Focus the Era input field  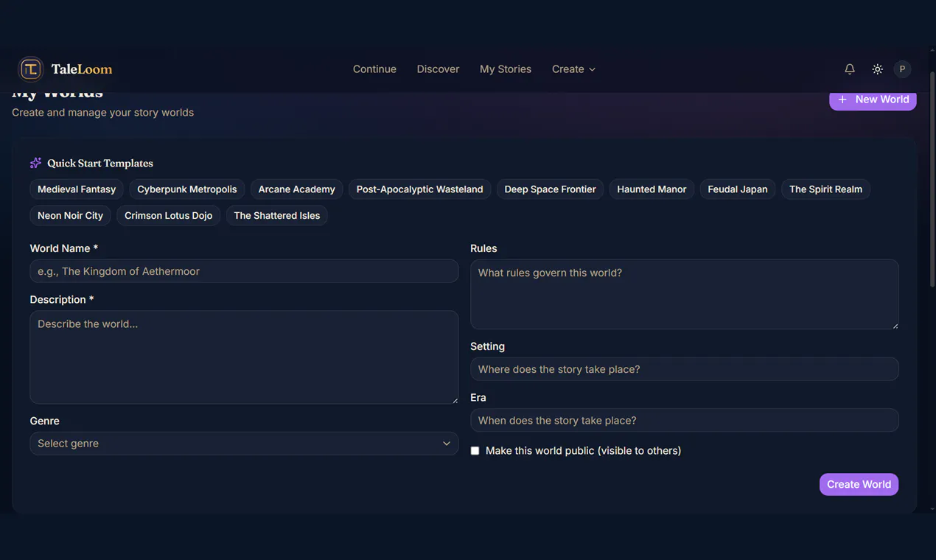[x=685, y=420]
